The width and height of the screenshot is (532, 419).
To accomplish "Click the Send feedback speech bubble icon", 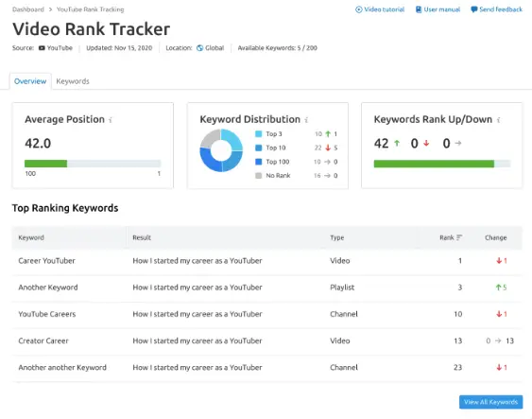I will click(x=474, y=9).
